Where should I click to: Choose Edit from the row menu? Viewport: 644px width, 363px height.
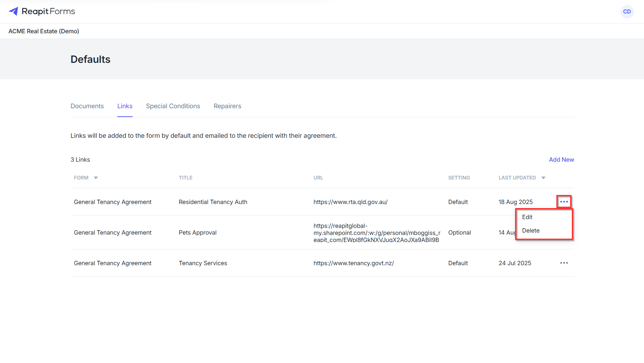(x=527, y=217)
